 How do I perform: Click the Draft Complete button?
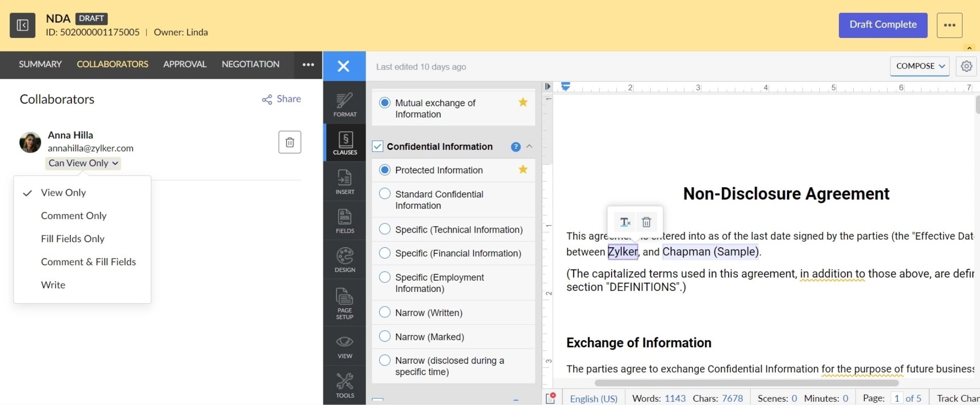tap(882, 25)
